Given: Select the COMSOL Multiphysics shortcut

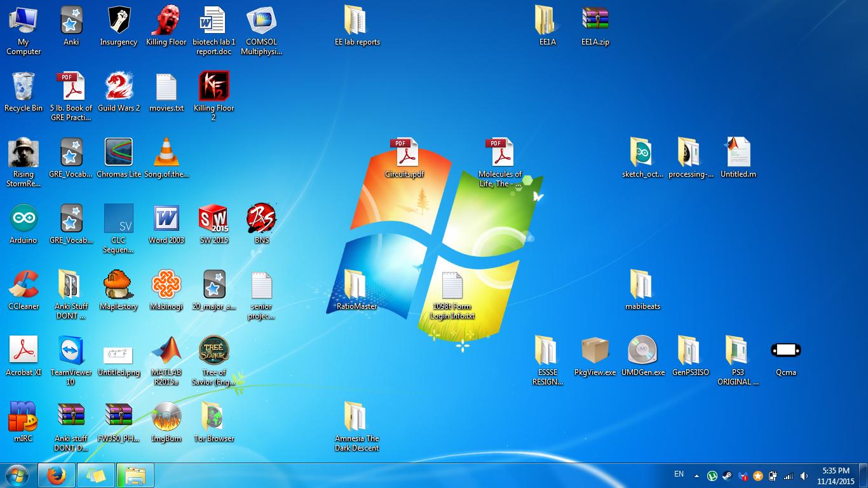Looking at the screenshot, I should pos(261,20).
